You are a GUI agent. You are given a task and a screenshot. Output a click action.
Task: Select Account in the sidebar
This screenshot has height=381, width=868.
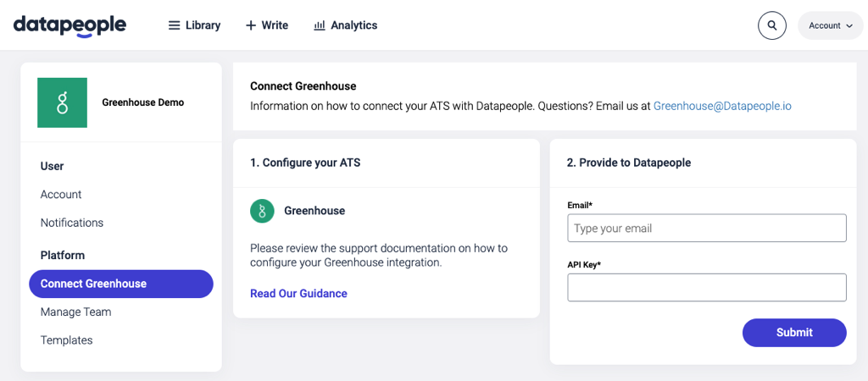pyautogui.click(x=61, y=194)
